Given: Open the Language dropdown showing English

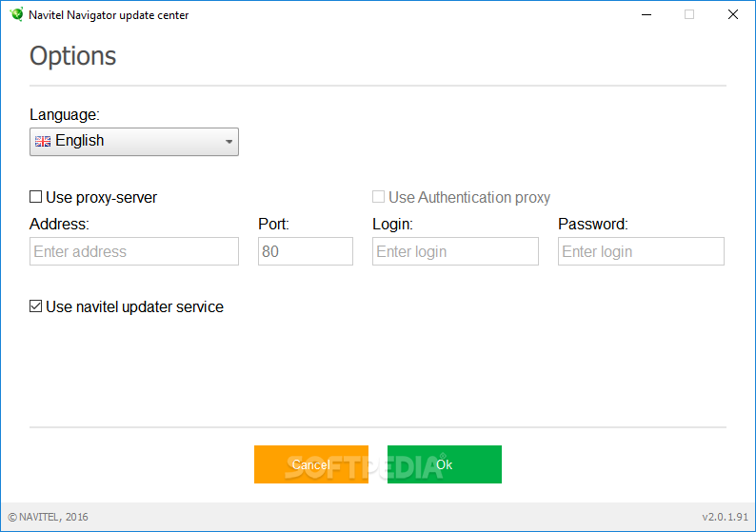Looking at the screenshot, I should click(134, 142).
